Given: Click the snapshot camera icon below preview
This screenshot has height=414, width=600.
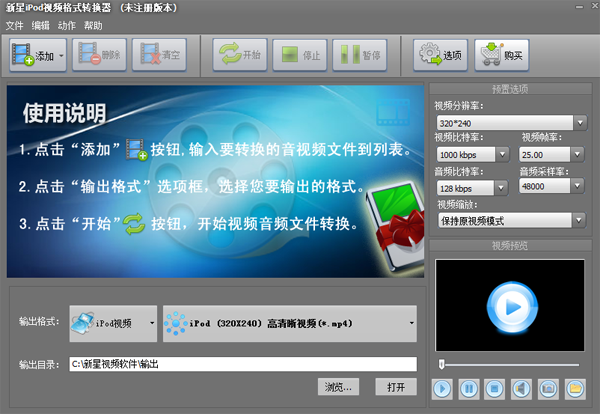Looking at the screenshot, I should click(x=548, y=389).
